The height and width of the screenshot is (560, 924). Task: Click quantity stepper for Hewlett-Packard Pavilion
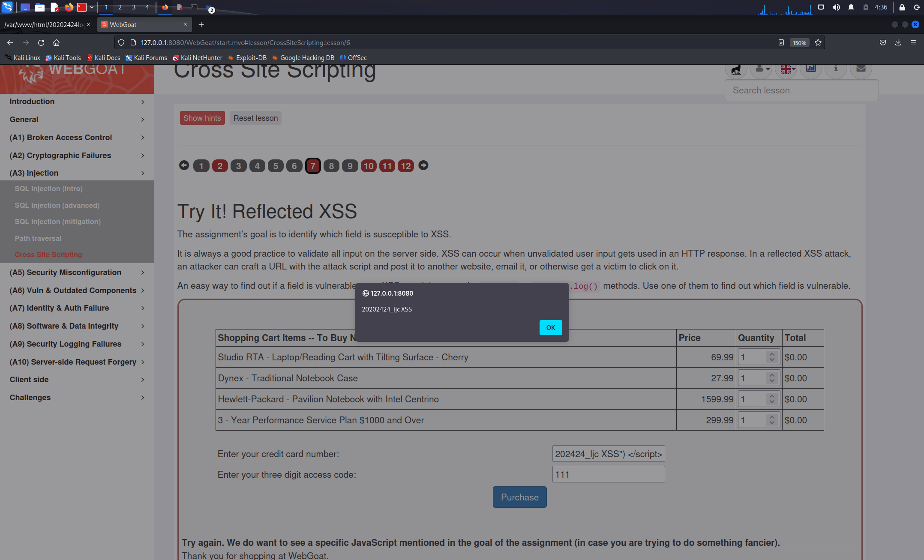point(771,399)
